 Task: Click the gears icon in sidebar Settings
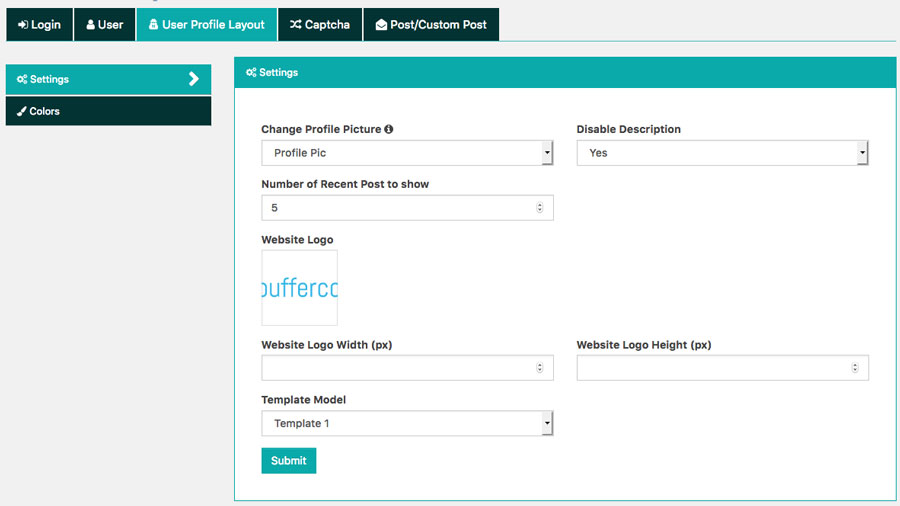tap(22, 79)
